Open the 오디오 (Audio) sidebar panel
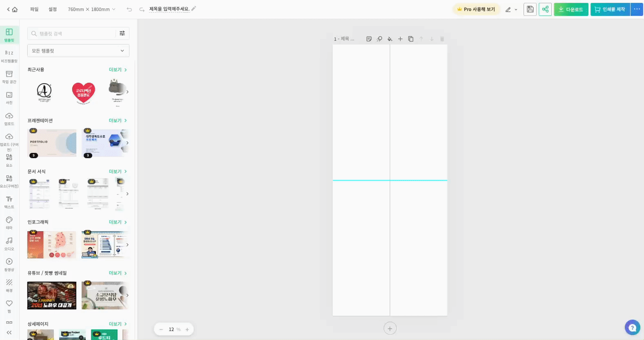Viewport: 644px width, 340px height. pos(9,243)
